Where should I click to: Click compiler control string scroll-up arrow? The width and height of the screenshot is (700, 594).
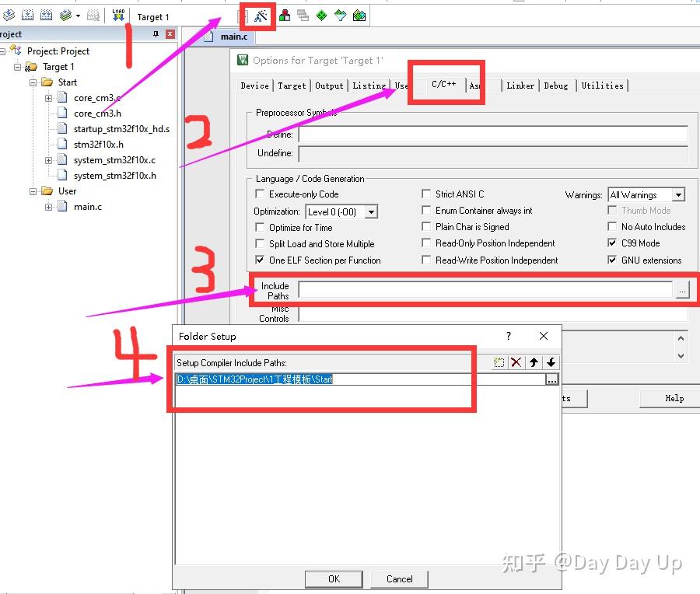[x=681, y=338]
